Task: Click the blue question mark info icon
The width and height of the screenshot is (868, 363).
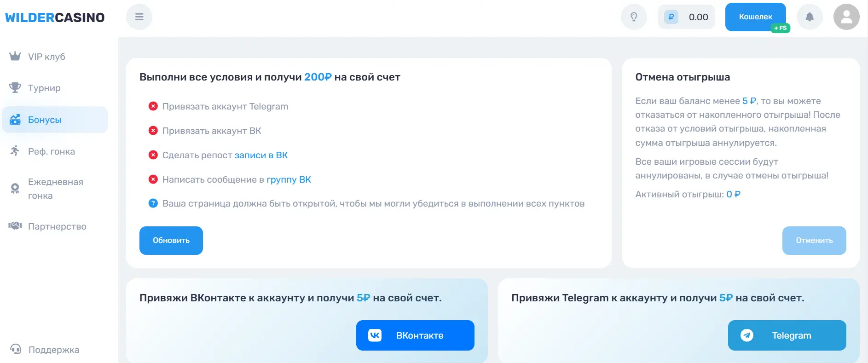Action: pos(153,203)
